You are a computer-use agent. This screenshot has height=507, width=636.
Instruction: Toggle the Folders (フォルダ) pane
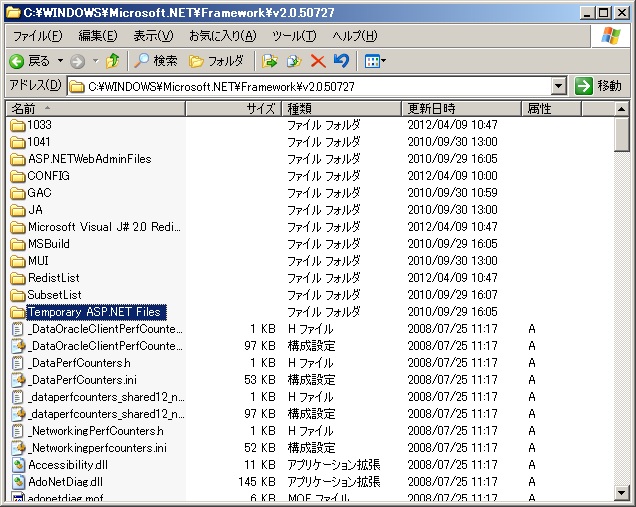click(216, 61)
